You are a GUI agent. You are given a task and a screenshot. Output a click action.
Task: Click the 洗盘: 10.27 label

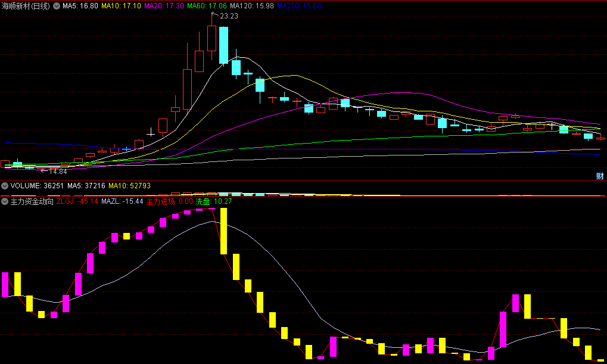(x=214, y=201)
